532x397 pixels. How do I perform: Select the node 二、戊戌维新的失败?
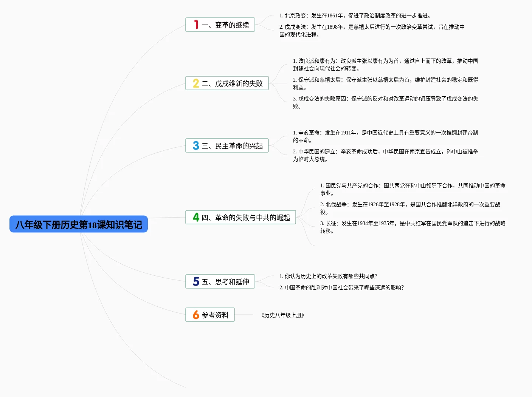(x=227, y=83)
